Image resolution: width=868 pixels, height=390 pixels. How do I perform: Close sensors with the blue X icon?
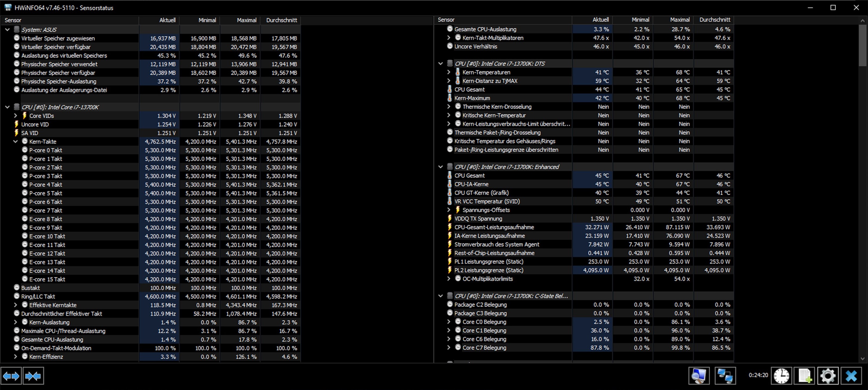click(x=851, y=376)
